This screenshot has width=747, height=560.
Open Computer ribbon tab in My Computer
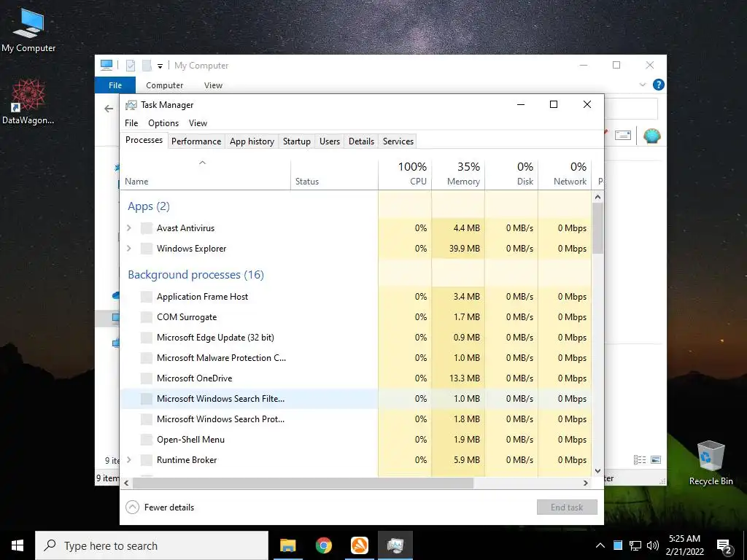point(164,85)
